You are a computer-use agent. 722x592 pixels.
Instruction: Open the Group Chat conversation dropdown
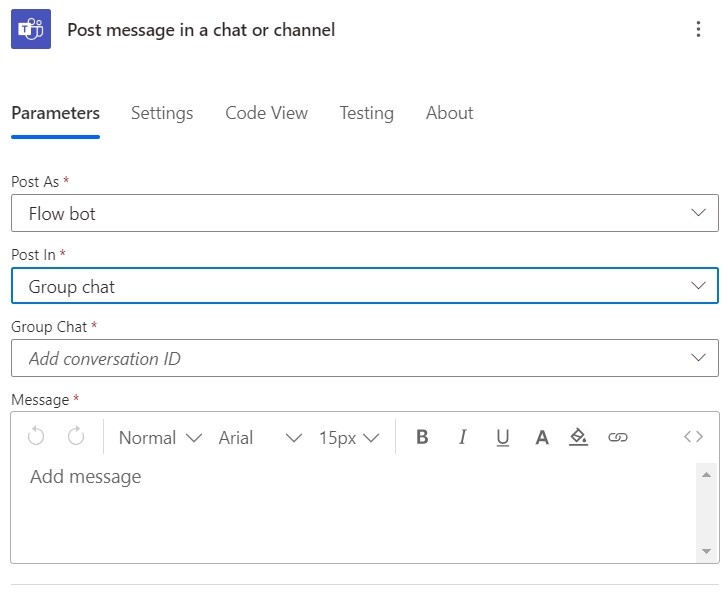coord(365,358)
